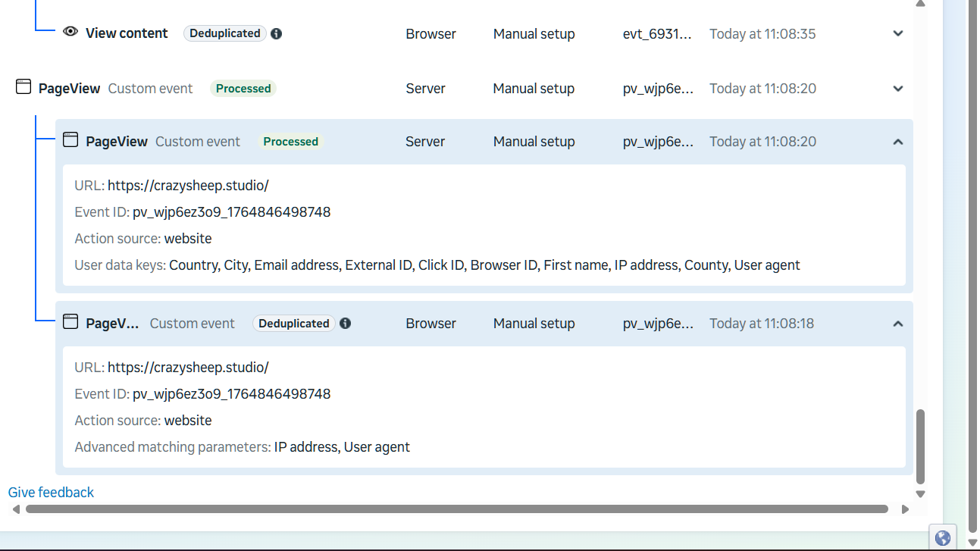This screenshot has height=551, width=980.
Task: Click the Browser PageView sub-row window icon
Action: (70, 322)
